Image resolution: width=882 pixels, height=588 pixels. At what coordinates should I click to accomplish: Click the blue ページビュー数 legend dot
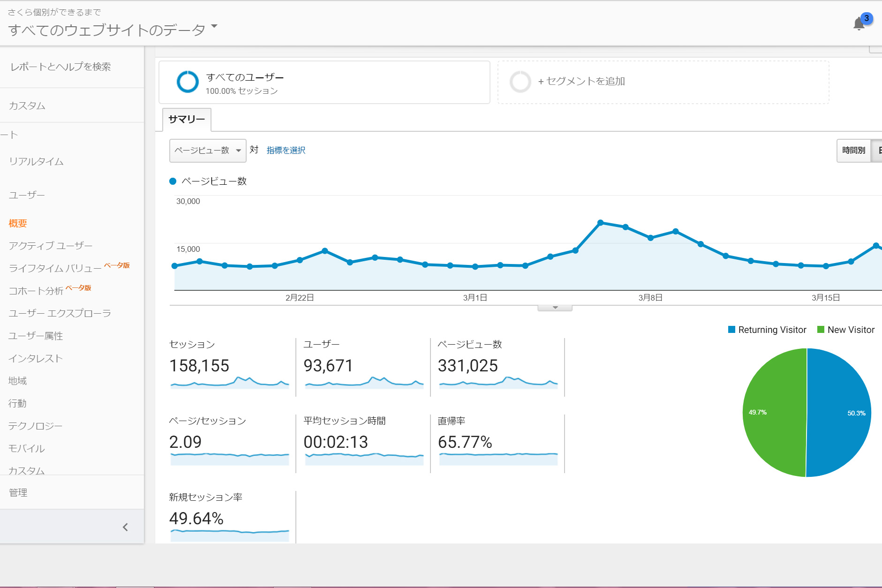pyautogui.click(x=173, y=181)
